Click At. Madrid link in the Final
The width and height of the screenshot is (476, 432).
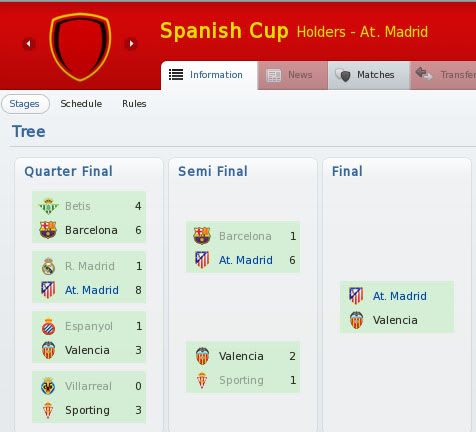[x=400, y=296]
